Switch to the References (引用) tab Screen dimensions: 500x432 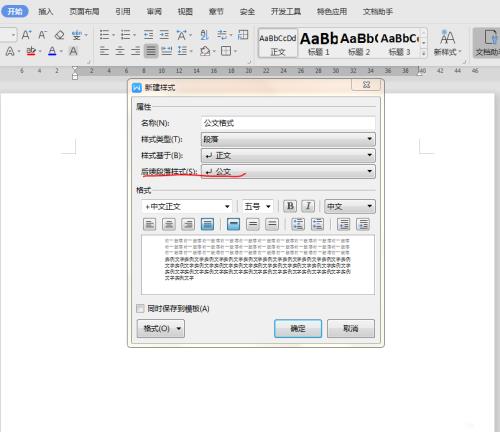[123, 12]
